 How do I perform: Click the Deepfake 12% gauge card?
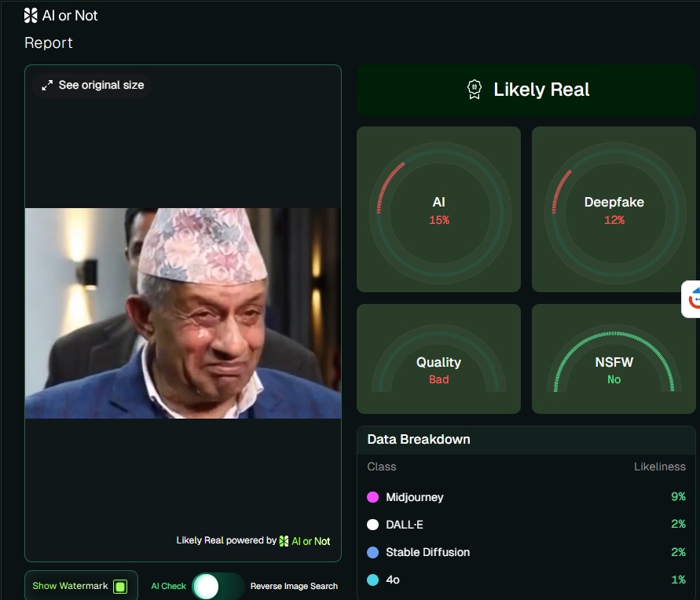tap(614, 209)
